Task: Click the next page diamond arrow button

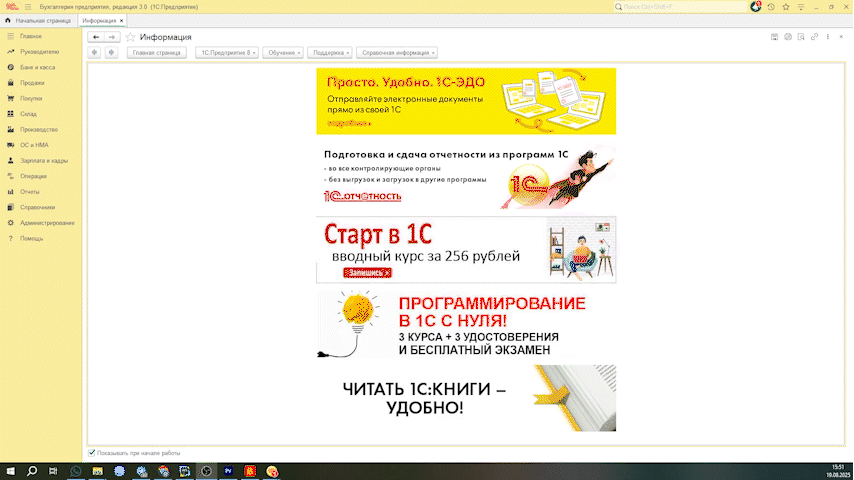Action: [111, 53]
